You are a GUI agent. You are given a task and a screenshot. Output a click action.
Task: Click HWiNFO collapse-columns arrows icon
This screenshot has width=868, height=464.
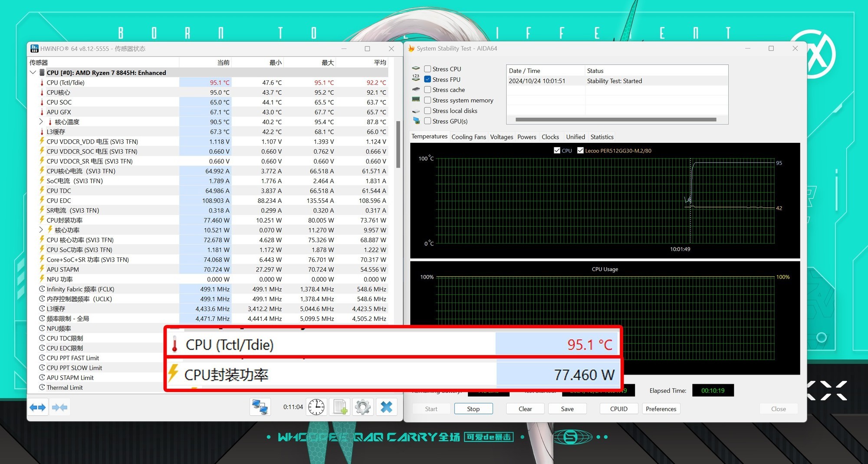click(x=59, y=407)
